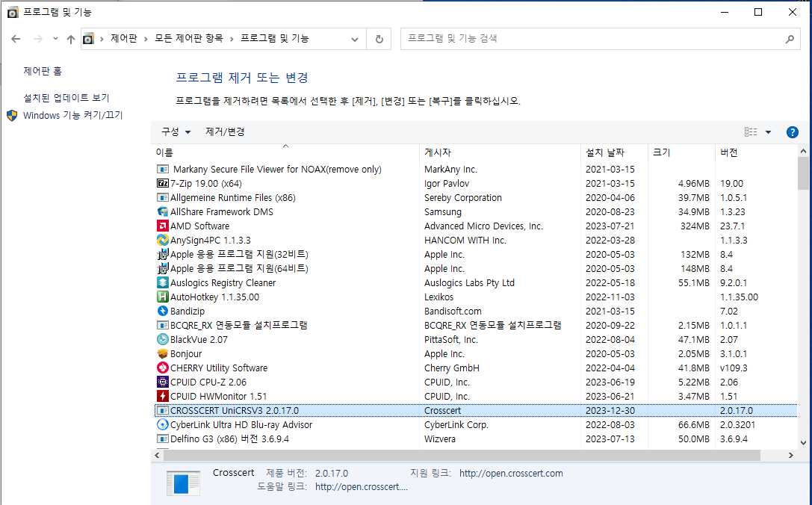The image size is (812, 505).
Task: Click the AutoHotkey green H icon
Action: [162, 297]
